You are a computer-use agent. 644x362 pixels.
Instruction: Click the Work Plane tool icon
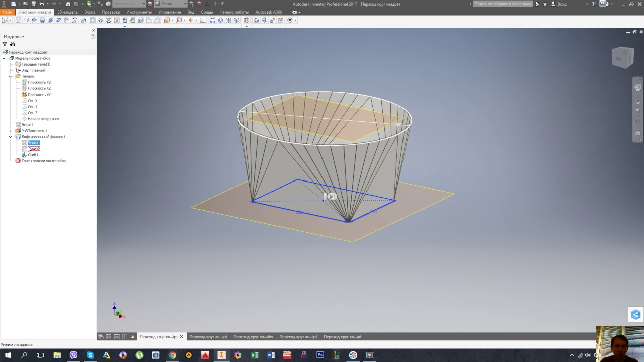[x=167, y=20]
